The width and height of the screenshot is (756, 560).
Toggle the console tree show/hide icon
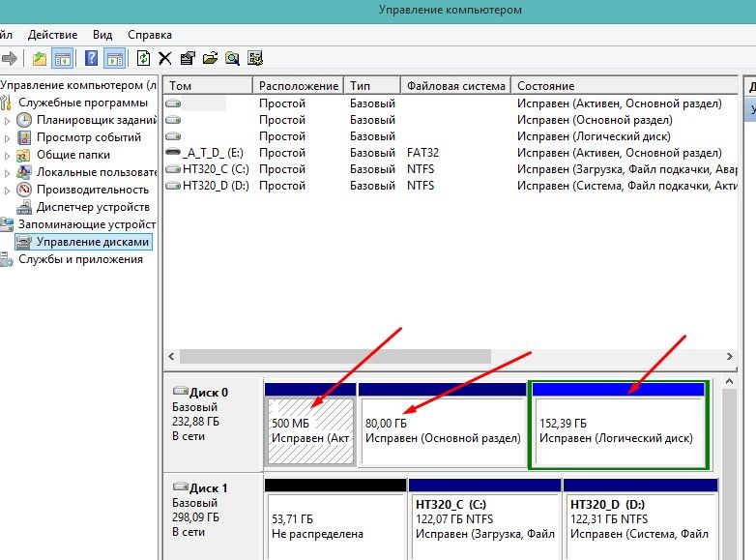tap(62, 59)
